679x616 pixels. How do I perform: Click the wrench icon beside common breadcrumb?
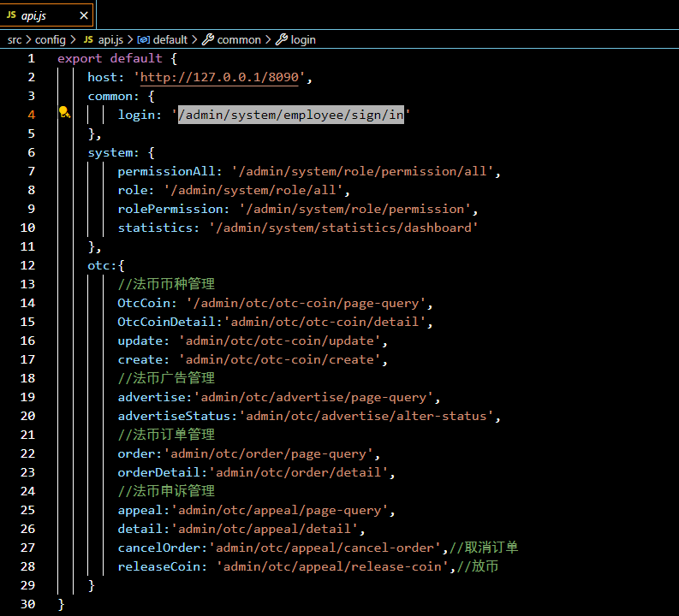207,39
